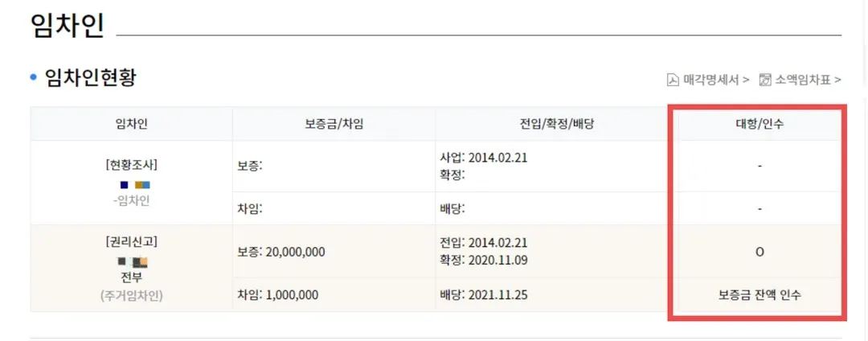Click the blue bullet before 임차인현황

(x=34, y=77)
